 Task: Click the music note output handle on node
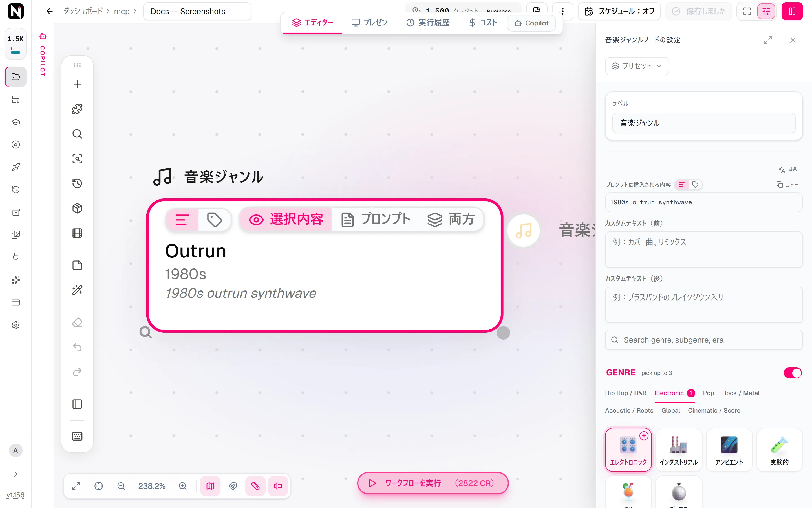(524, 231)
